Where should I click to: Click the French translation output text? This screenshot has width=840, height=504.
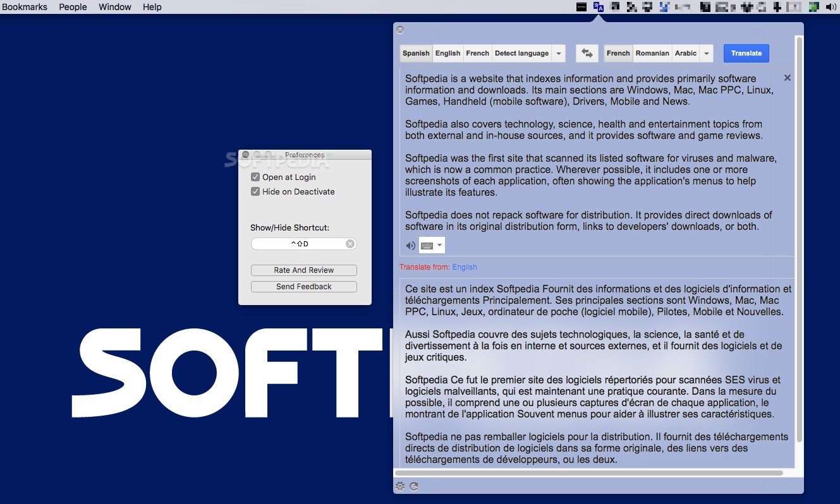coord(598,374)
